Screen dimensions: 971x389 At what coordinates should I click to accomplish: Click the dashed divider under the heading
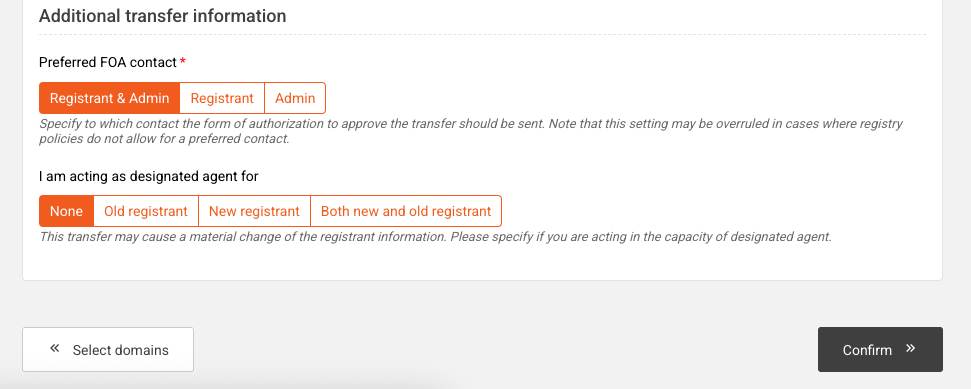coord(482,35)
